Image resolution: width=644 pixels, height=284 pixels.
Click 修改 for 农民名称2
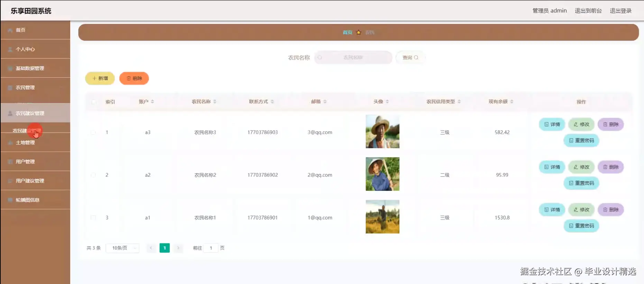point(581,167)
